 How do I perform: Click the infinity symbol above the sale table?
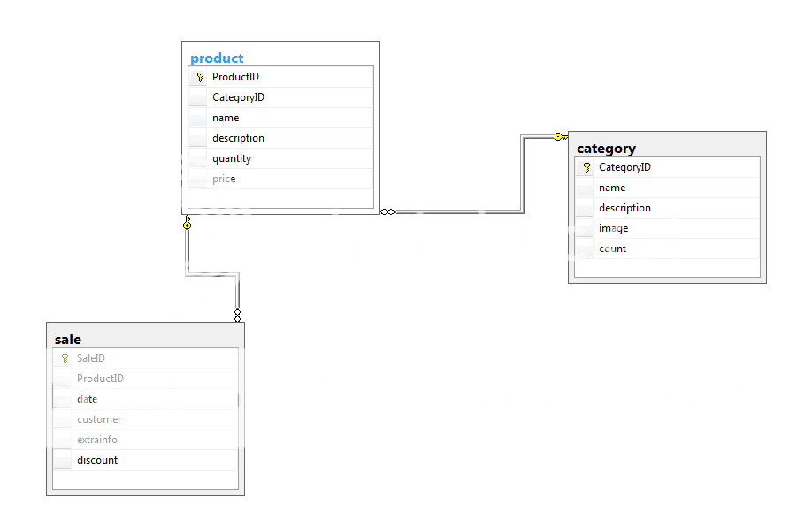coord(237,313)
